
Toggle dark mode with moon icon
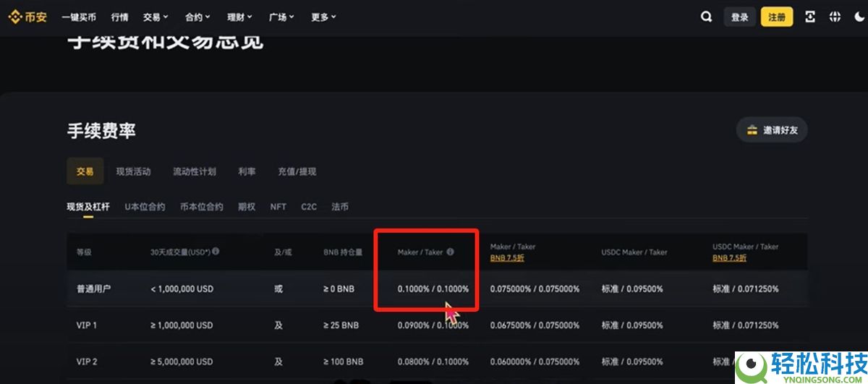coord(859,17)
